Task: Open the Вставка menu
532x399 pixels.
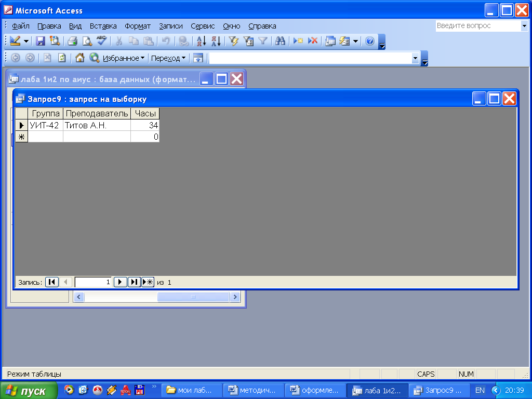Action: pos(103,26)
